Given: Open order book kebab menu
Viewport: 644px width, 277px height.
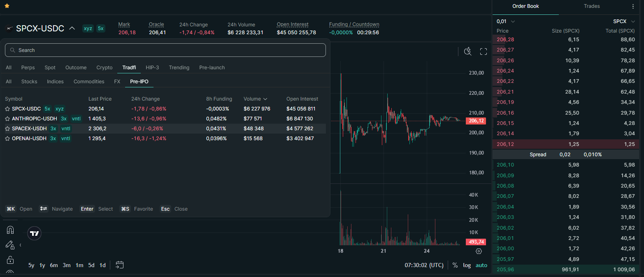Looking at the screenshot, I should (633, 7).
